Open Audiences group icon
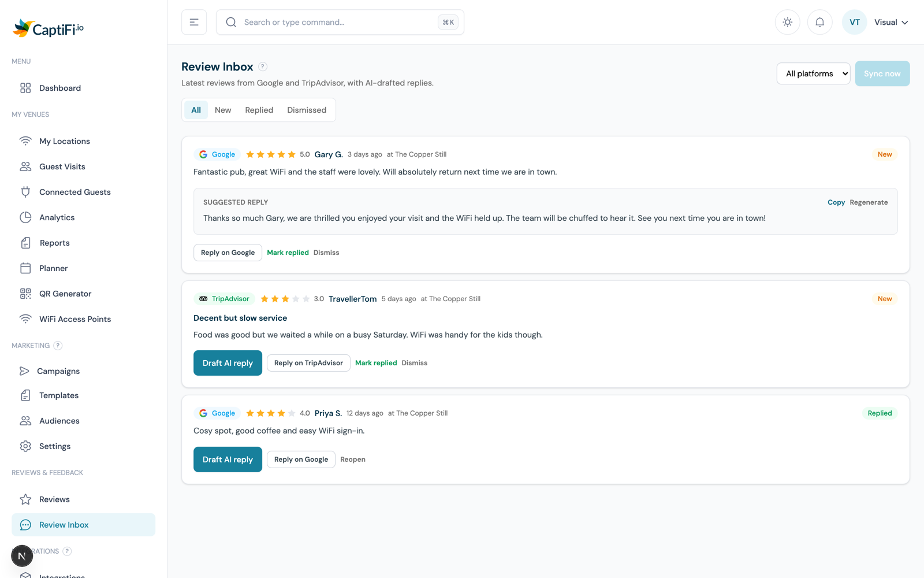This screenshot has width=924, height=578. 25,421
